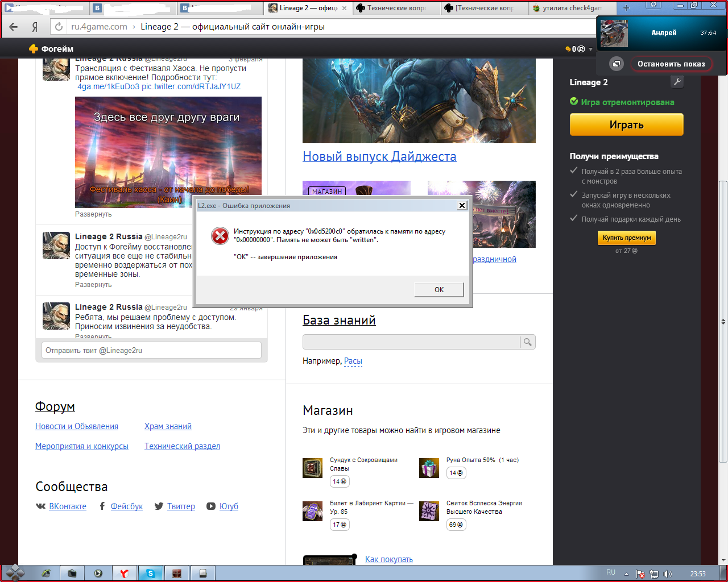Open Новости и Объявления forum link
The image size is (728, 582).
coord(77,426)
